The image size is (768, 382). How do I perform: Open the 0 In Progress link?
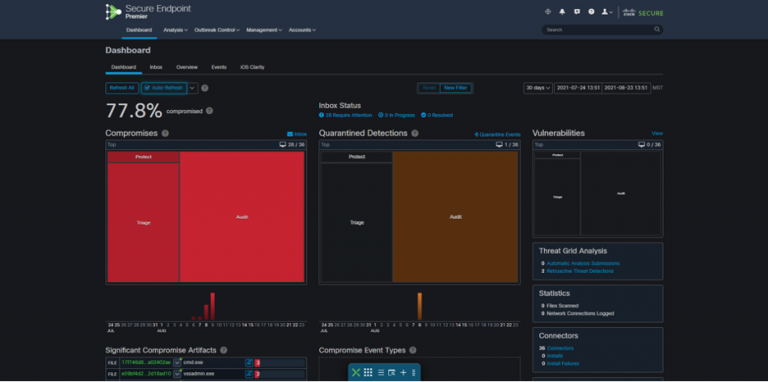pos(396,116)
